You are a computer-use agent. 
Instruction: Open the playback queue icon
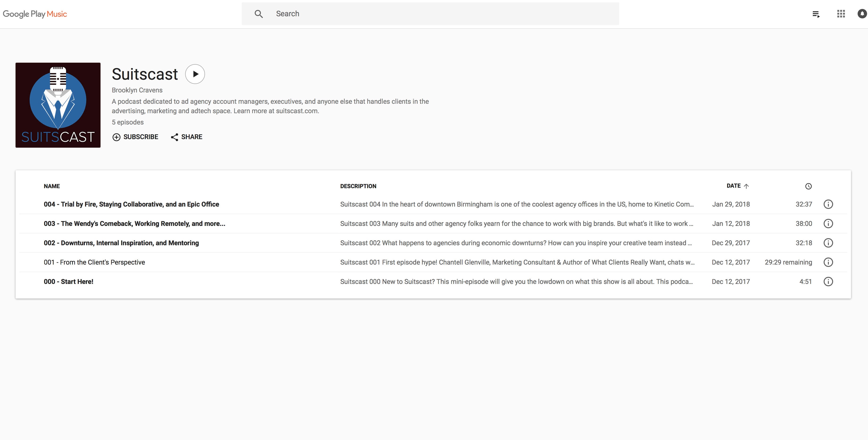click(x=816, y=14)
